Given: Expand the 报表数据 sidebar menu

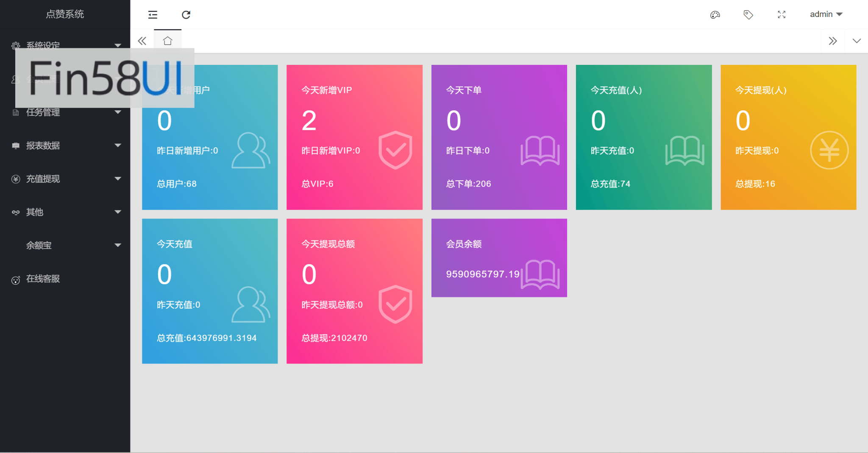Looking at the screenshot, I should point(66,145).
